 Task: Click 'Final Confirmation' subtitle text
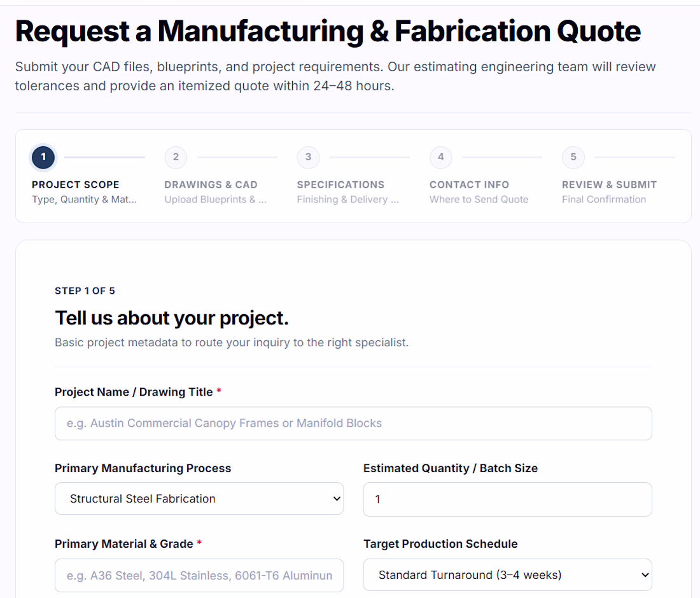[604, 200]
